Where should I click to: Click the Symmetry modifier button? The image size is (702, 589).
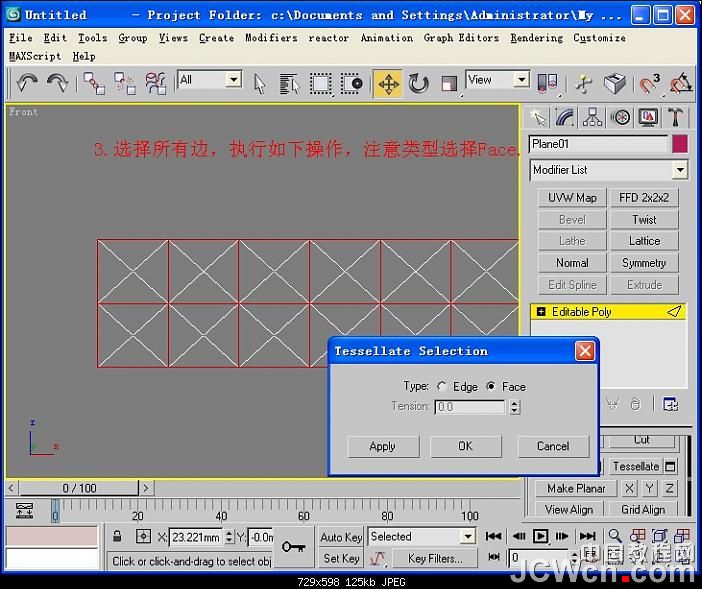(x=644, y=263)
